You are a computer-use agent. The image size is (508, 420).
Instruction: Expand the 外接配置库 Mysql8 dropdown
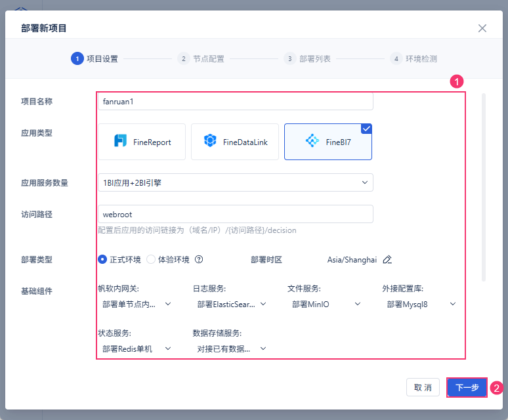tap(421, 304)
